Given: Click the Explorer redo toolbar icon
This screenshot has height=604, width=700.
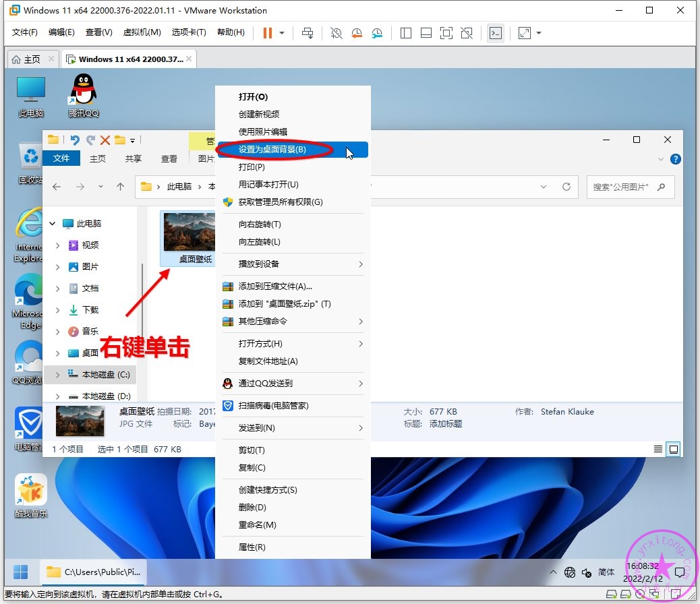Looking at the screenshot, I should tap(90, 140).
